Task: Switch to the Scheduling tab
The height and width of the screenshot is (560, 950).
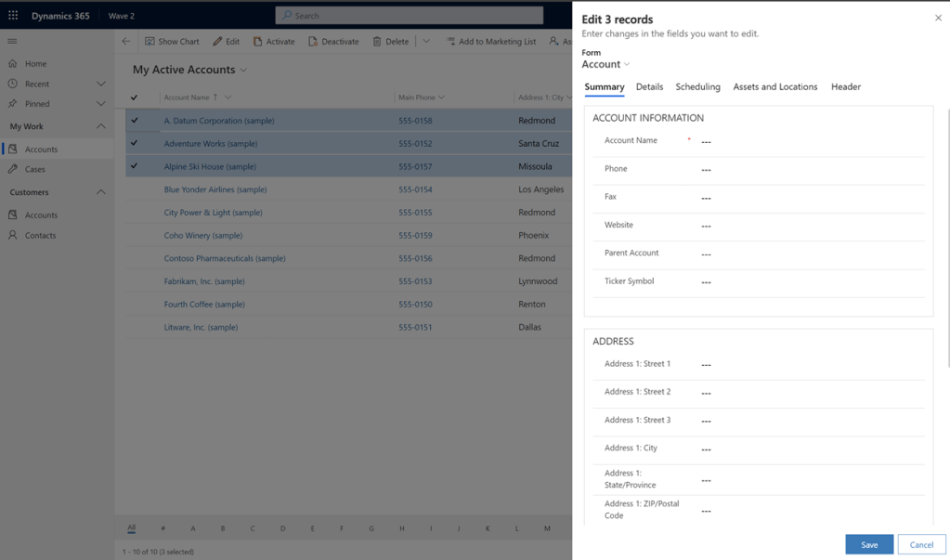Action: point(697,87)
